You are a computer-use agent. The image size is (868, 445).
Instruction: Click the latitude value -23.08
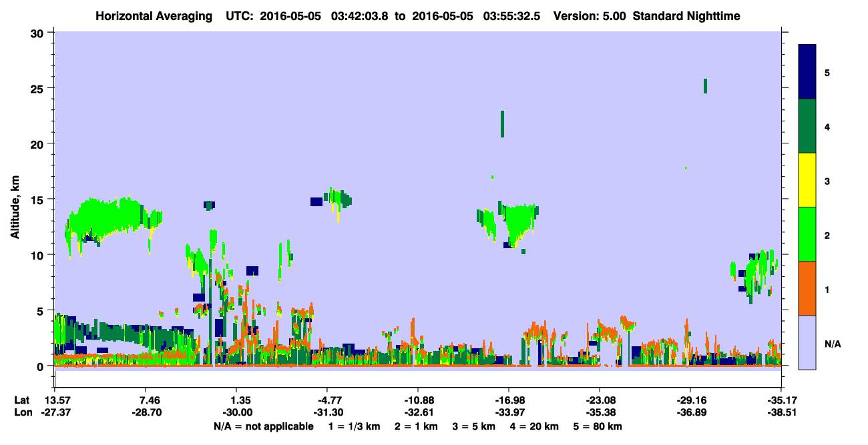[599, 400]
